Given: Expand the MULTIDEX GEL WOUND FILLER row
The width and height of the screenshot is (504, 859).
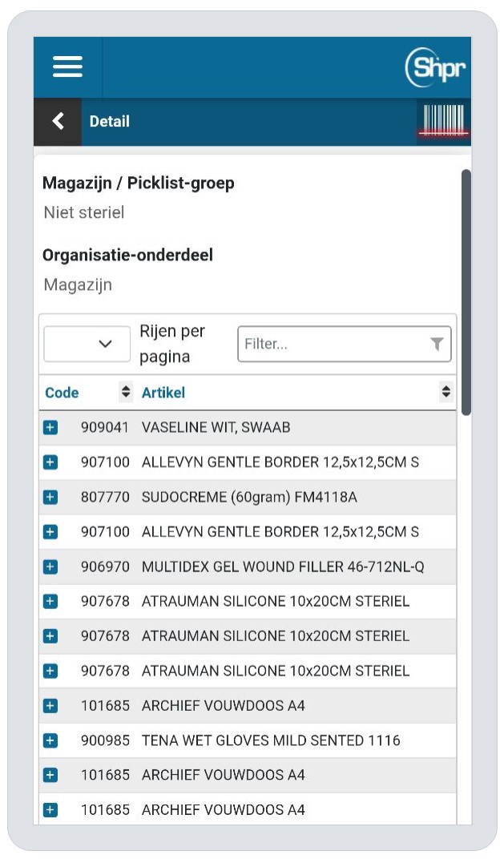Looking at the screenshot, I should coord(50,567).
